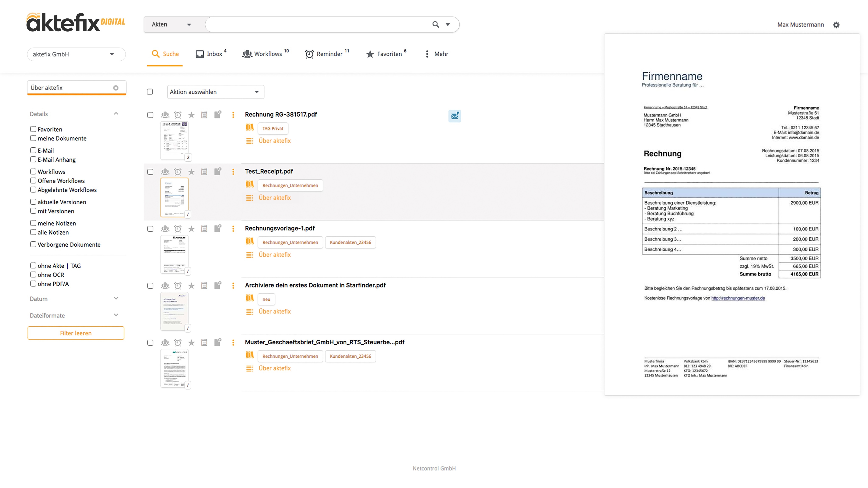This screenshot has height=488, width=868.
Task: Start workflow icon for Rechnung RG-381517.pdf
Action: pos(165,115)
